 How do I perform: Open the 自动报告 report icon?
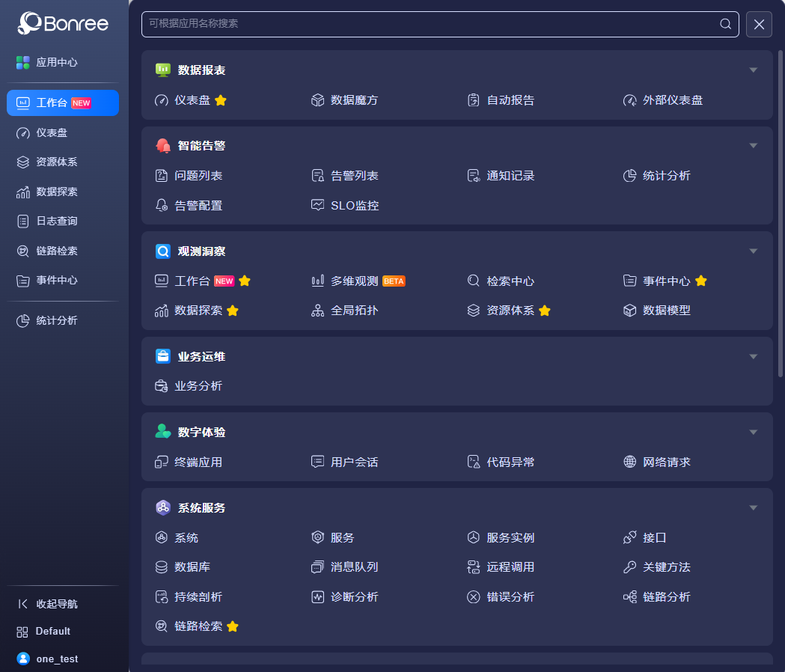[473, 100]
